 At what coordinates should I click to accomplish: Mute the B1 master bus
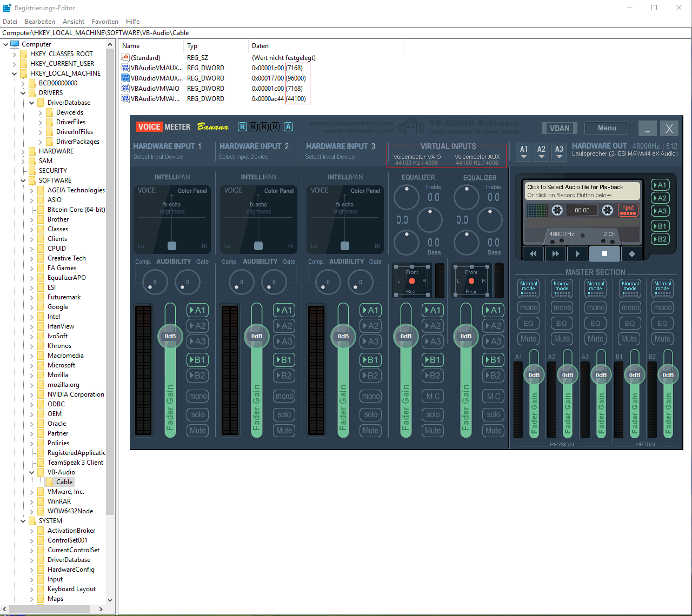coord(629,339)
